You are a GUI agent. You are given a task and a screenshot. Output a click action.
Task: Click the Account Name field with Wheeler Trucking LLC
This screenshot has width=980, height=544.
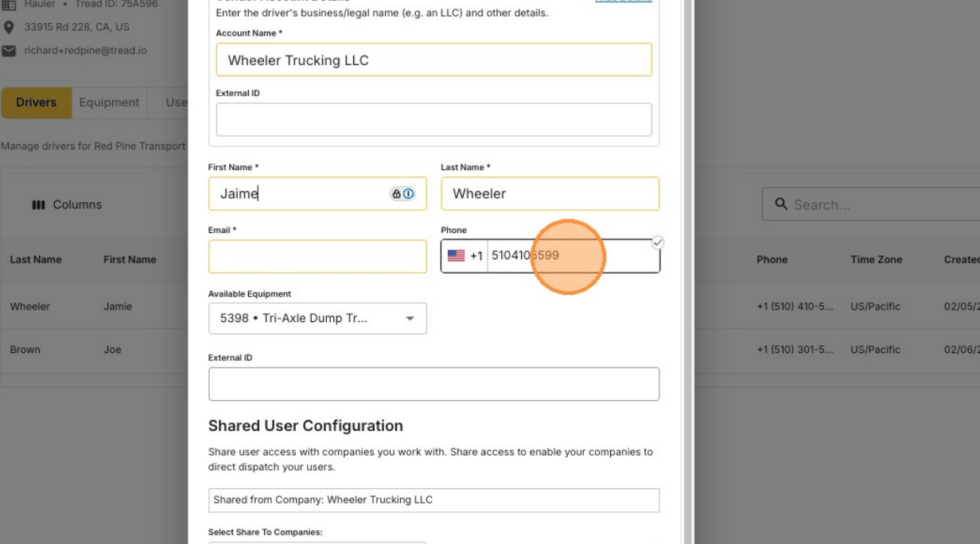point(434,60)
